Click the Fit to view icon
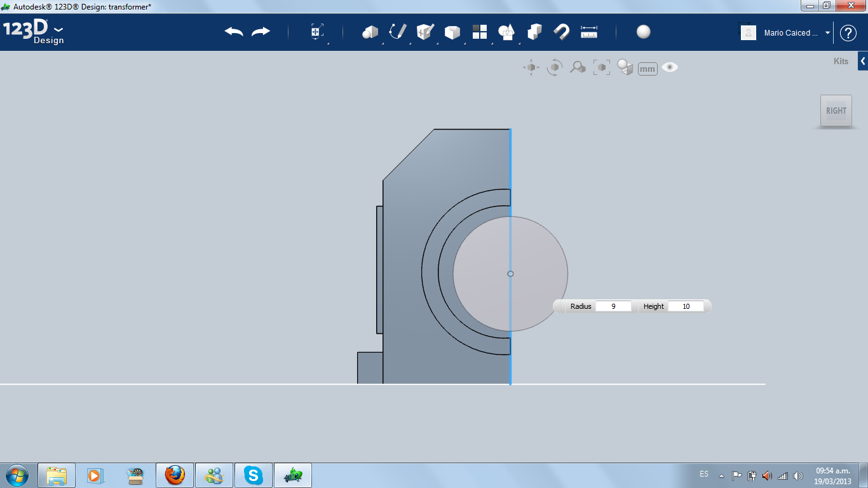The height and width of the screenshot is (488, 868). (x=601, y=67)
